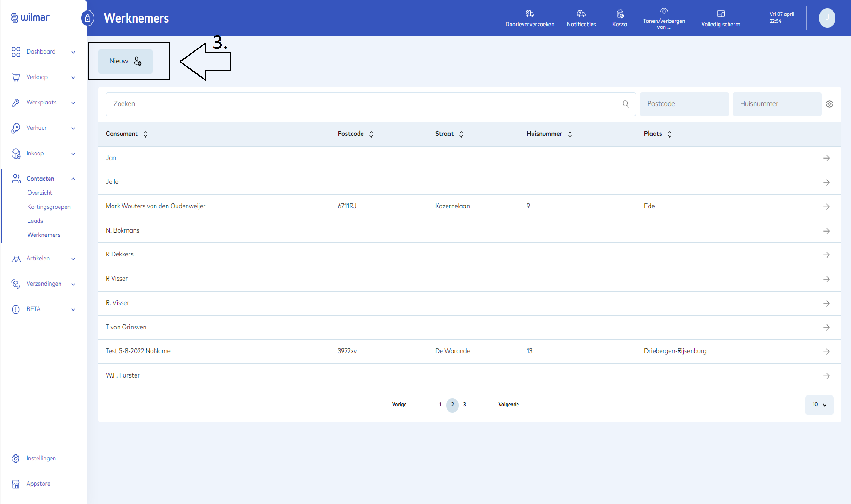Toggle Tonen/verbergen van visibility
The height and width of the screenshot is (504, 851).
[x=664, y=18]
